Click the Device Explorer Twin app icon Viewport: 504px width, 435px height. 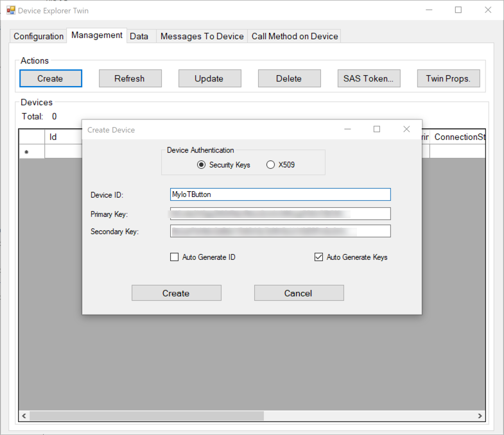10,11
